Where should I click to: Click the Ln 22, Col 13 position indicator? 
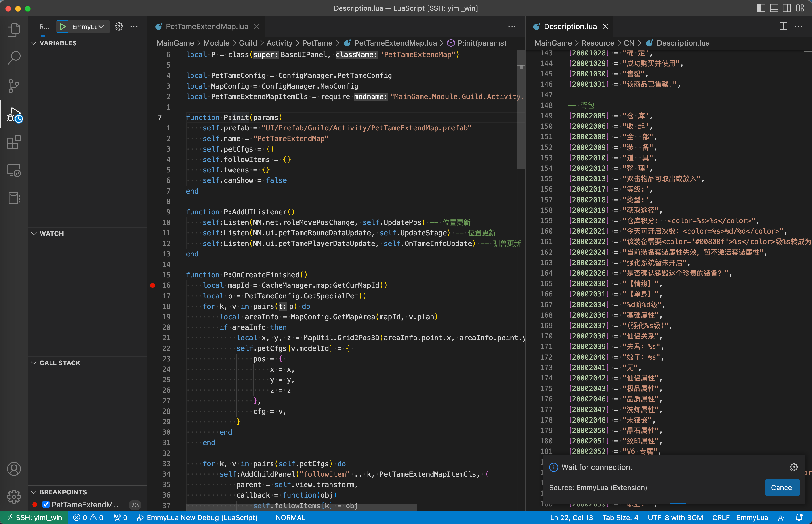coord(571,517)
